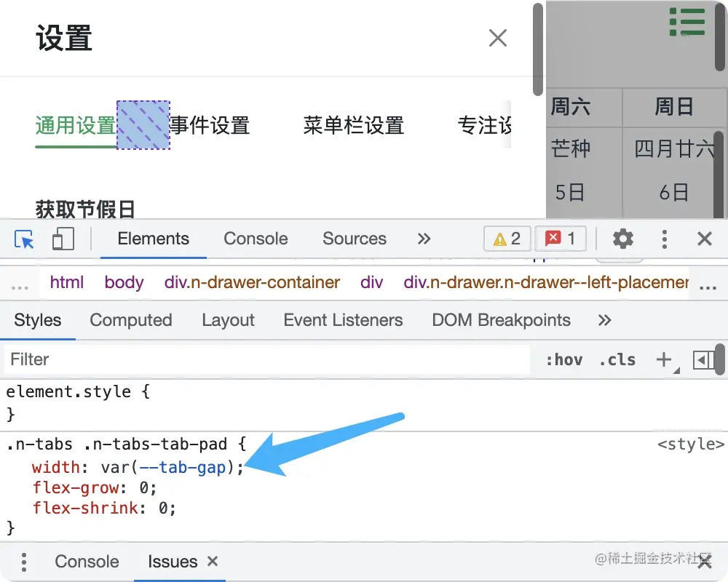Image resolution: width=728 pixels, height=582 pixels.
Task: Click the warnings count badge showing 2
Action: [x=507, y=239]
